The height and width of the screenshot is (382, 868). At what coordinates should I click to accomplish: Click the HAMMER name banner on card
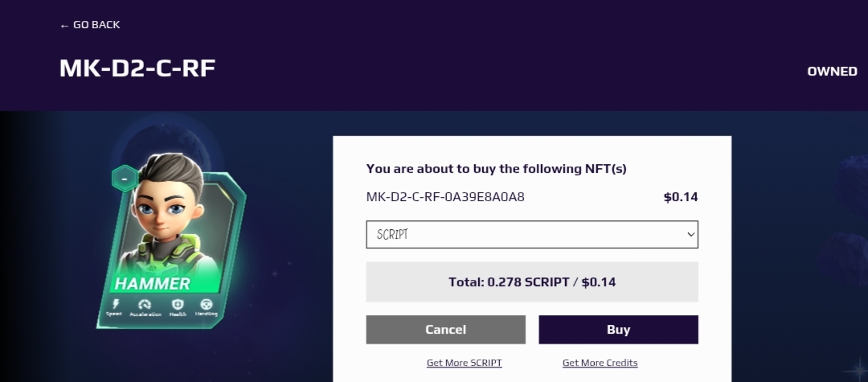[x=153, y=283]
